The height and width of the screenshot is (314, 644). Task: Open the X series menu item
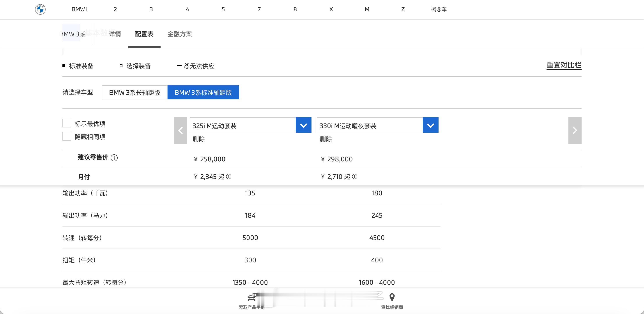(x=331, y=9)
